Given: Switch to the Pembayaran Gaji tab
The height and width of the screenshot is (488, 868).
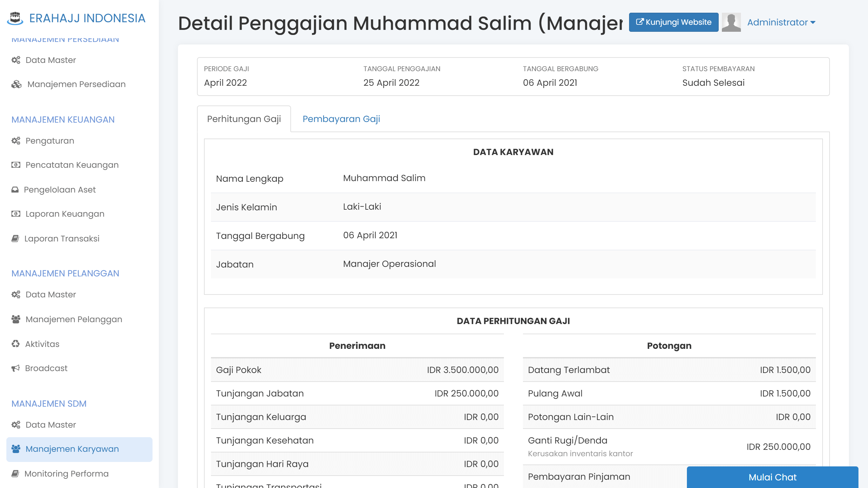Looking at the screenshot, I should (x=341, y=119).
